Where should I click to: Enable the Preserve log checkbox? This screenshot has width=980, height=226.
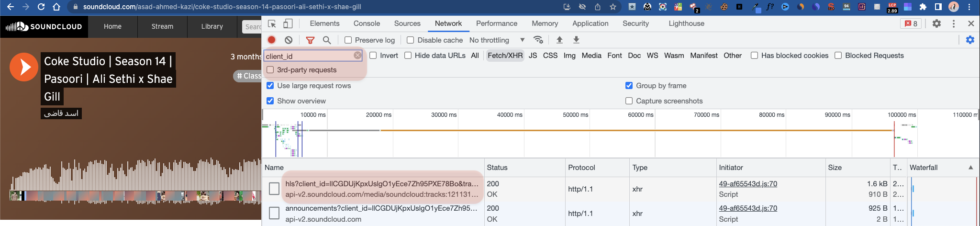click(348, 40)
